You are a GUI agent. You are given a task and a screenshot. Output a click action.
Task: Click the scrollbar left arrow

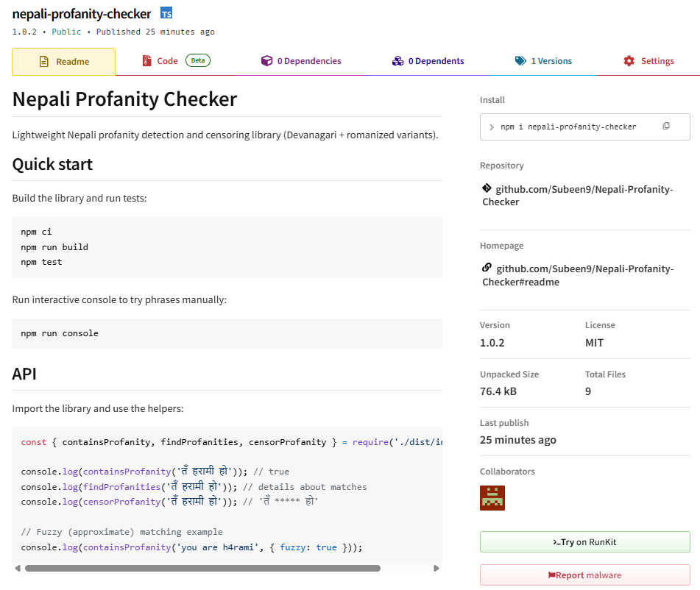tap(18, 568)
